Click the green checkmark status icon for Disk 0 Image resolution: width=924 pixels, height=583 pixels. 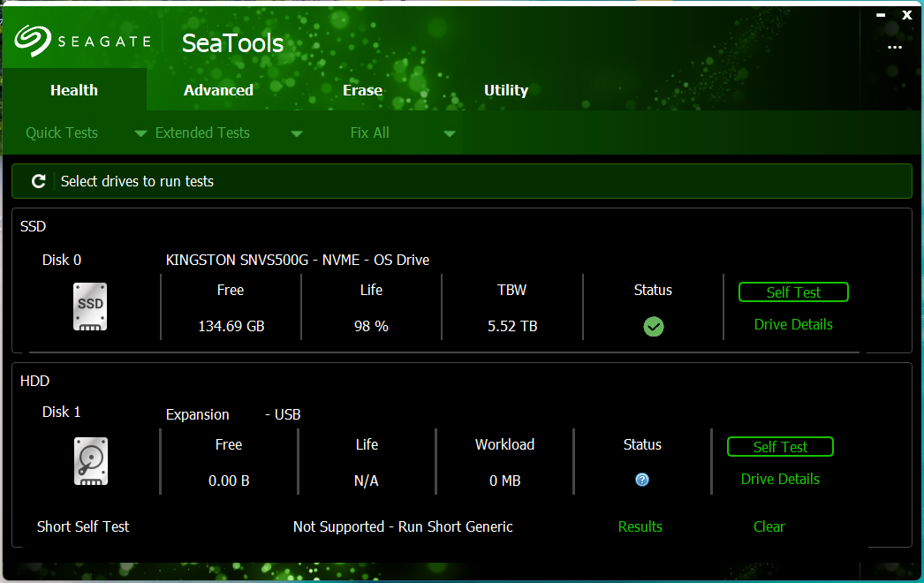point(654,327)
